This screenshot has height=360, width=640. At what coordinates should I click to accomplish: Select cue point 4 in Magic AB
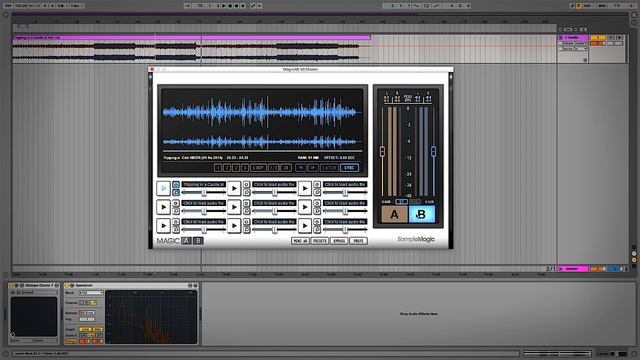[245, 168]
